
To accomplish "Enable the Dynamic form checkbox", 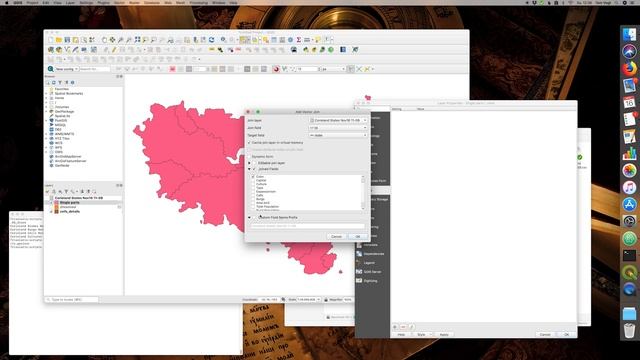I will pos(249,157).
